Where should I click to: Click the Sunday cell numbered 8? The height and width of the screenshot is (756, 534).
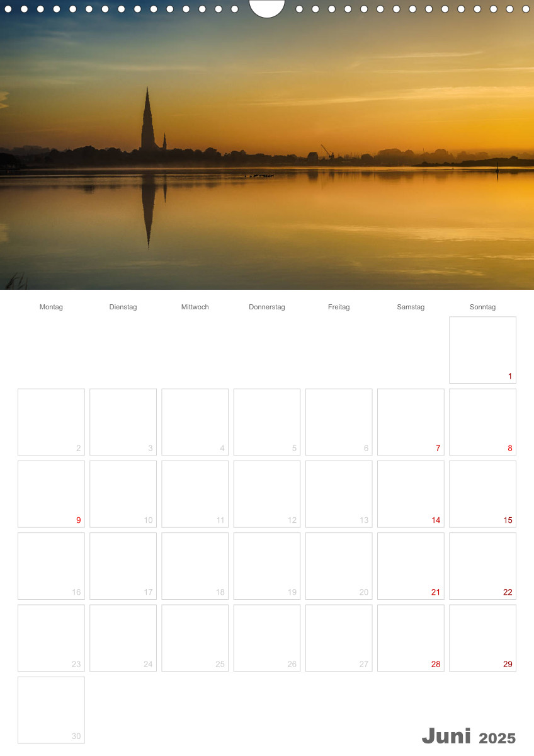(482, 422)
